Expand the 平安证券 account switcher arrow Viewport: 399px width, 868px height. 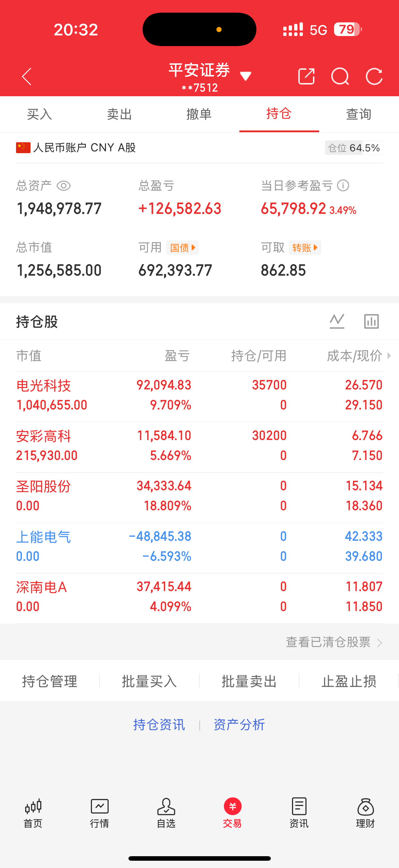pos(245,76)
